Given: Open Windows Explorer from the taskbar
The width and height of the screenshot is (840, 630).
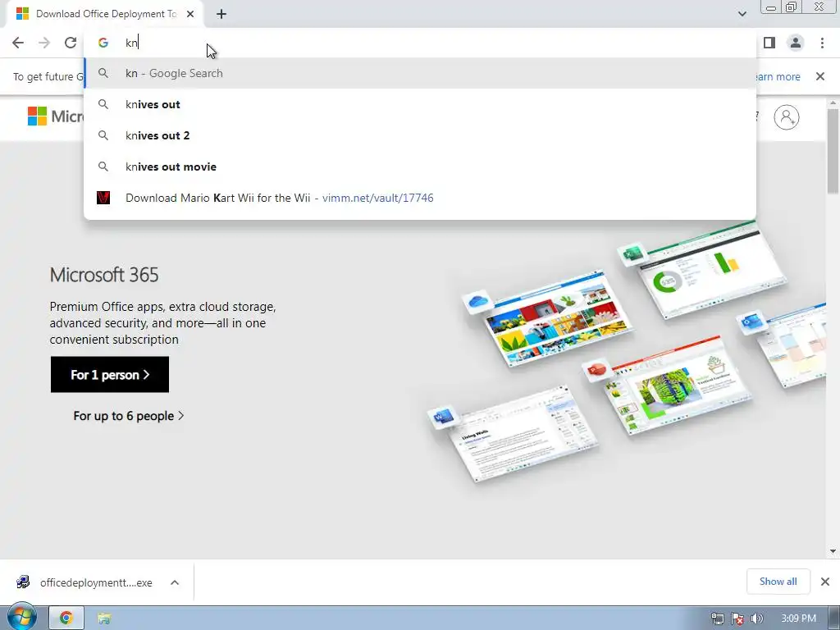Looking at the screenshot, I should click(104, 619).
